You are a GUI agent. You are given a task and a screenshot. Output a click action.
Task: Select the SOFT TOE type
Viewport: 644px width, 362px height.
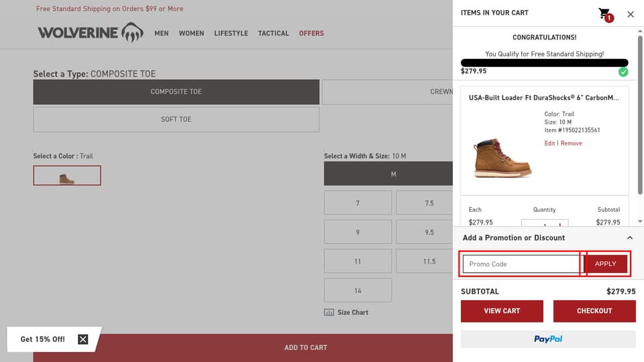click(x=176, y=119)
